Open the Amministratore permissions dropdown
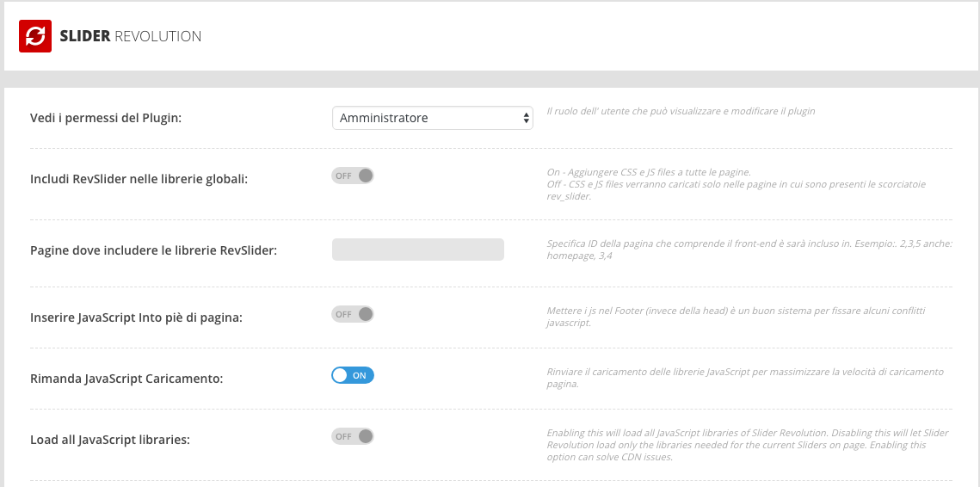 click(x=433, y=118)
